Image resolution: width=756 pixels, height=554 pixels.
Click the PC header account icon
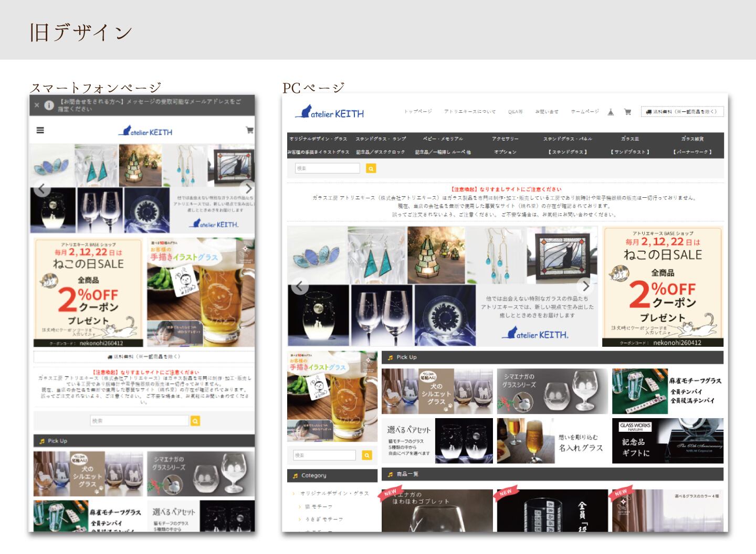pos(611,112)
